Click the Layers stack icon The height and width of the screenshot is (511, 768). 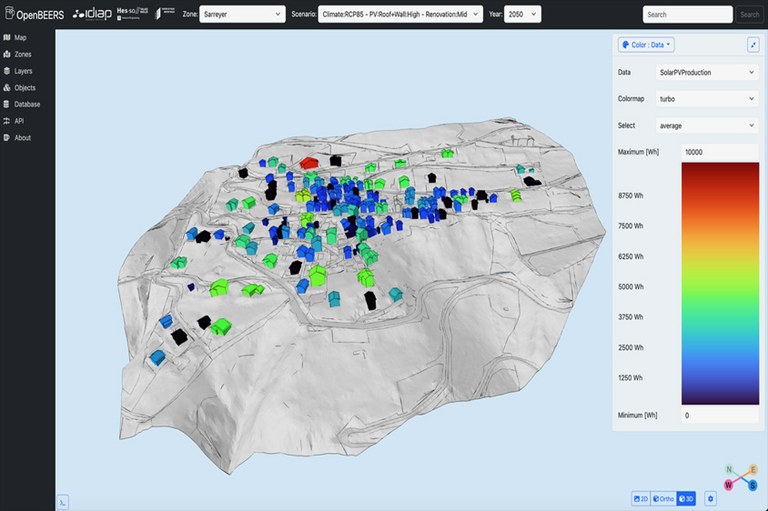7,71
